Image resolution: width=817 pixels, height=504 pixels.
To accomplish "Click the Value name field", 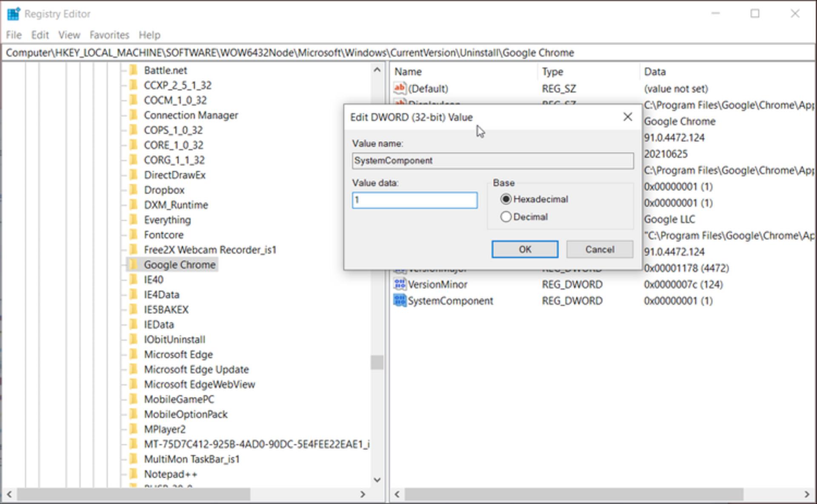I will coord(493,161).
